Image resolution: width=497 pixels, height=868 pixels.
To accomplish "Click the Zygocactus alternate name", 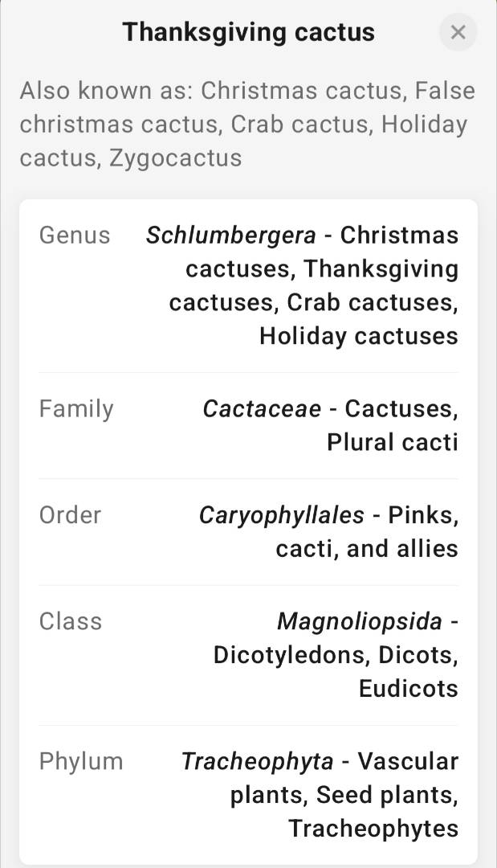I will click(x=176, y=158).
